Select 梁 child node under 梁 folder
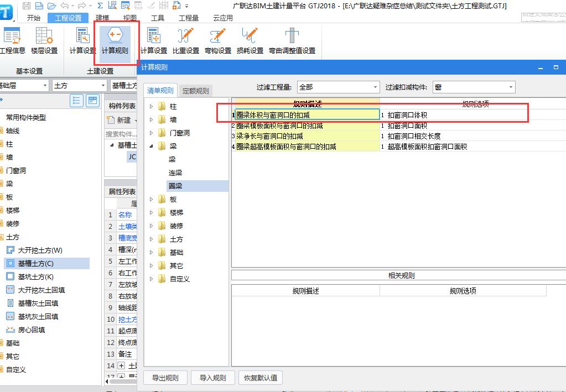566x392 pixels. 172,159
